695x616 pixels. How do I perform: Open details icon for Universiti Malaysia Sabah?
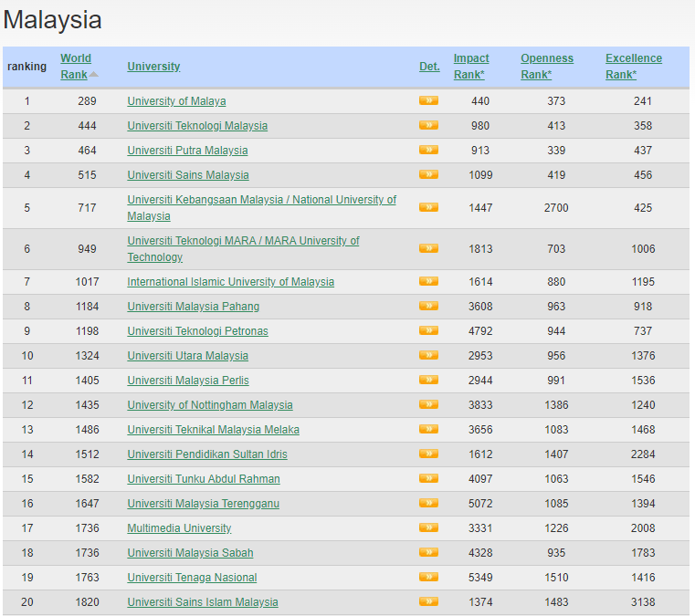(x=428, y=553)
